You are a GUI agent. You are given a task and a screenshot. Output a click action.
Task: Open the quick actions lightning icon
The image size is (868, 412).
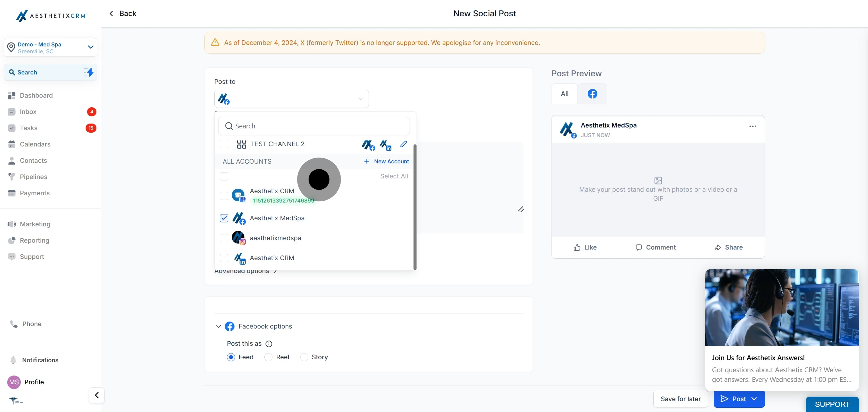[x=89, y=72]
